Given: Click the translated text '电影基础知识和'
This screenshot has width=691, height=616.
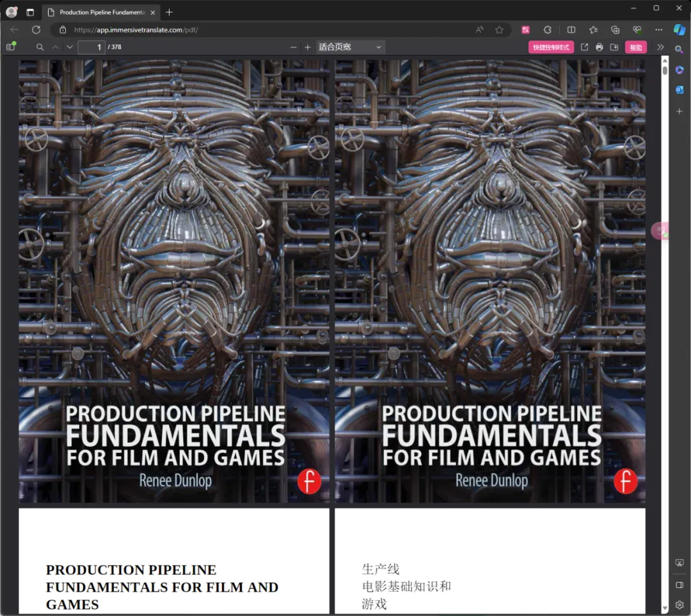Looking at the screenshot, I should coord(406,587).
